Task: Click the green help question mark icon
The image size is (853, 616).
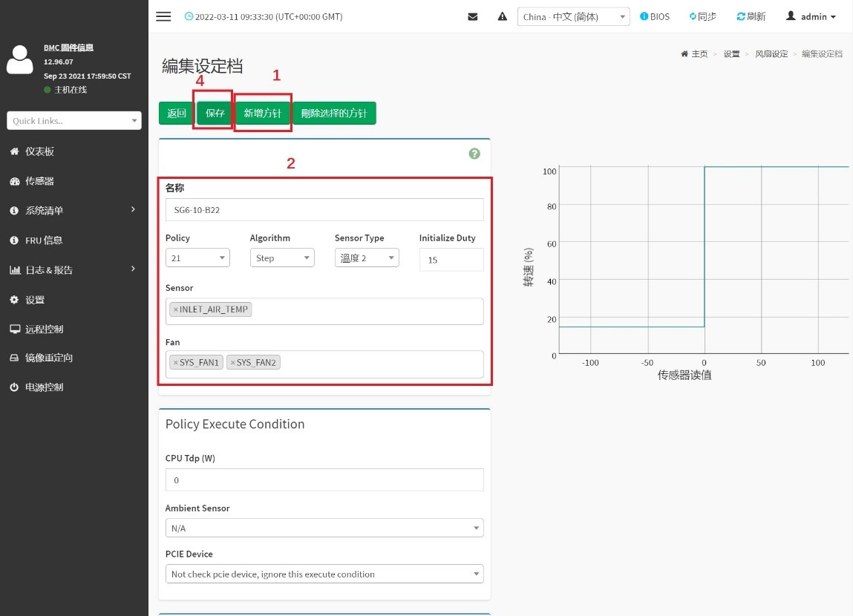Action: pos(474,154)
